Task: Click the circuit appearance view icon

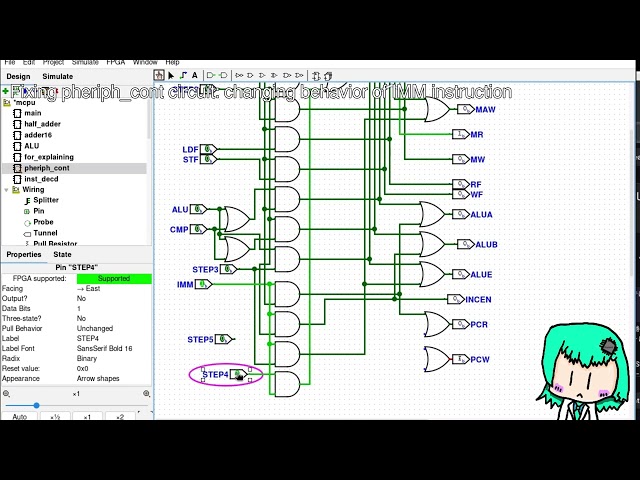Action: [328, 76]
